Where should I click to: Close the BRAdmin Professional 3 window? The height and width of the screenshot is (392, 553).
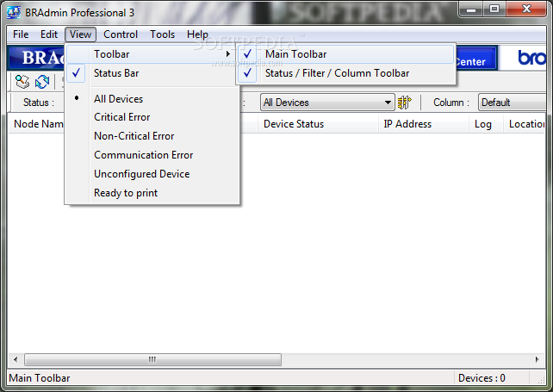[x=526, y=9]
